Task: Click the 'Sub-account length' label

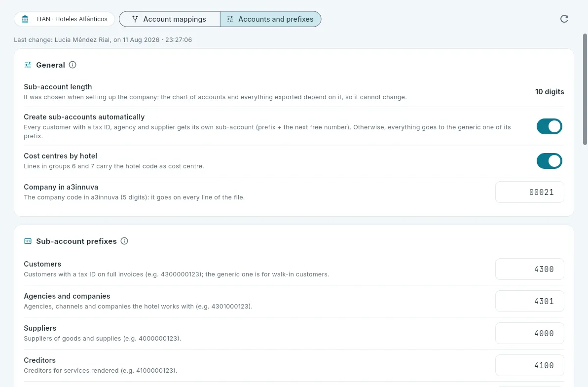Action: pyautogui.click(x=58, y=87)
